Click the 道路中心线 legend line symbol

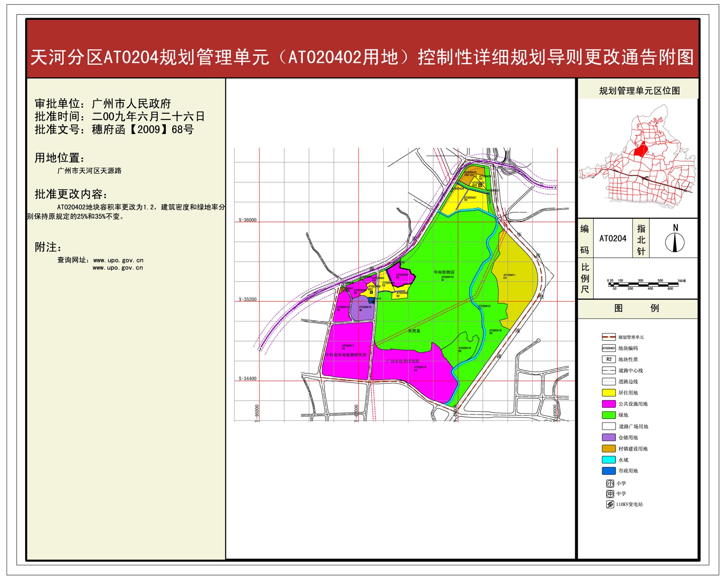click(x=609, y=371)
